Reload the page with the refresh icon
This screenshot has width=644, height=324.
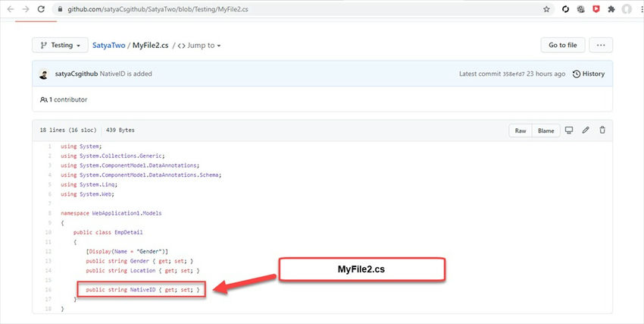(41, 9)
